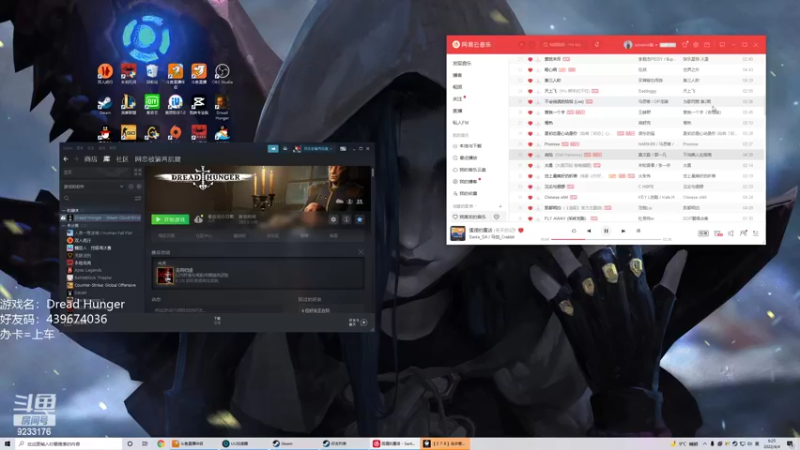
Task: Open sound effects icon in NetEase player
Action: [x=718, y=233]
